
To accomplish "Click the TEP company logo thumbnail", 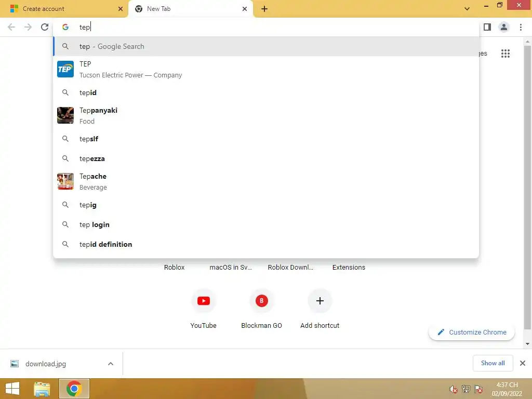I will 65,69.
